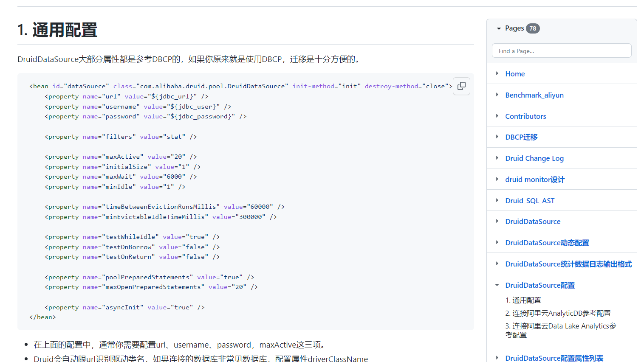The width and height of the screenshot is (644, 362).
Task: Copy the dataSource bean code block
Action: click(461, 86)
